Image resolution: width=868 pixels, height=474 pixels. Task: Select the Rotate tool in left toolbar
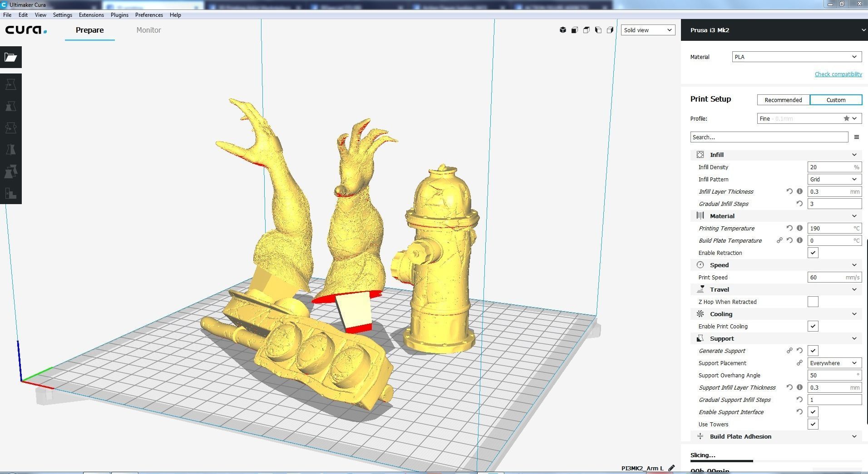click(x=11, y=128)
